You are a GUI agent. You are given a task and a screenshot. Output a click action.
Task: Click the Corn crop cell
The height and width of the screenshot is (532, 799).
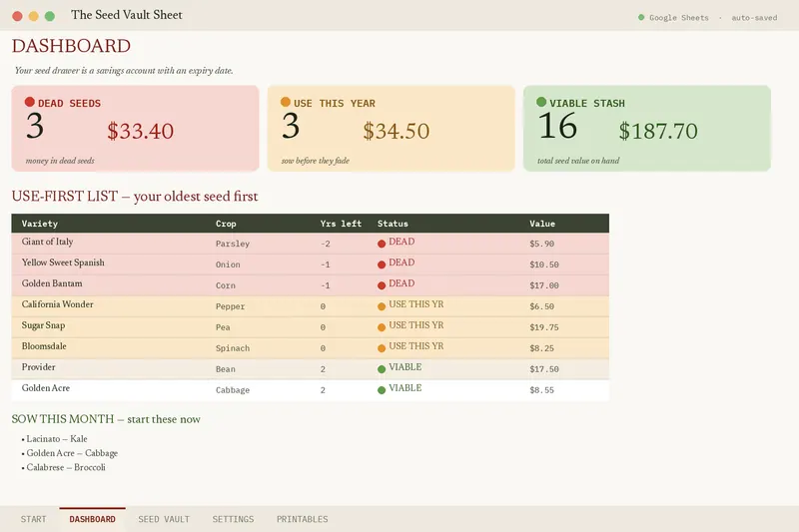tap(226, 285)
